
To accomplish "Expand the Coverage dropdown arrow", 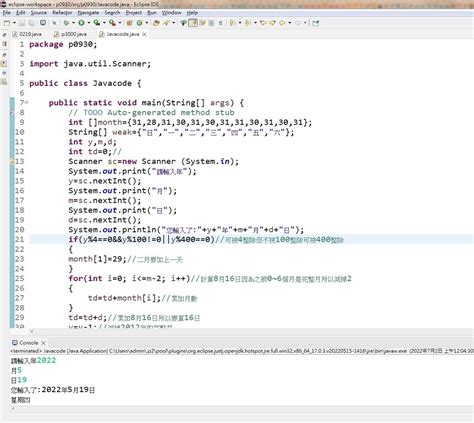I will (104, 23).
